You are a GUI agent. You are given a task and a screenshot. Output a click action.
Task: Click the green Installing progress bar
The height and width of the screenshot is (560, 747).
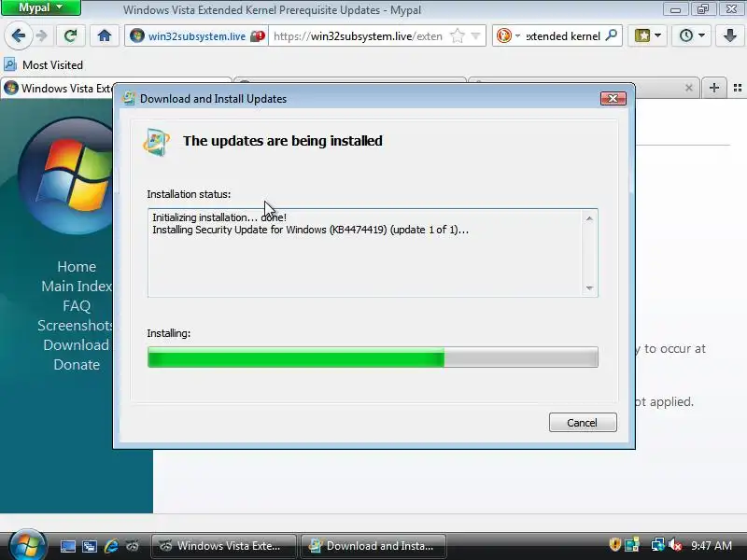(x=373, y=357)
